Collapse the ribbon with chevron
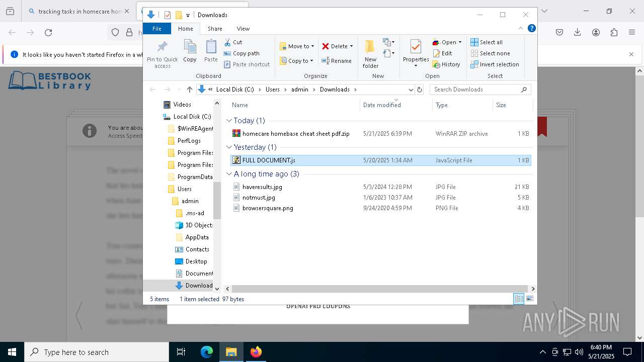This screenshot has width=644, height=362. [521, 29]
